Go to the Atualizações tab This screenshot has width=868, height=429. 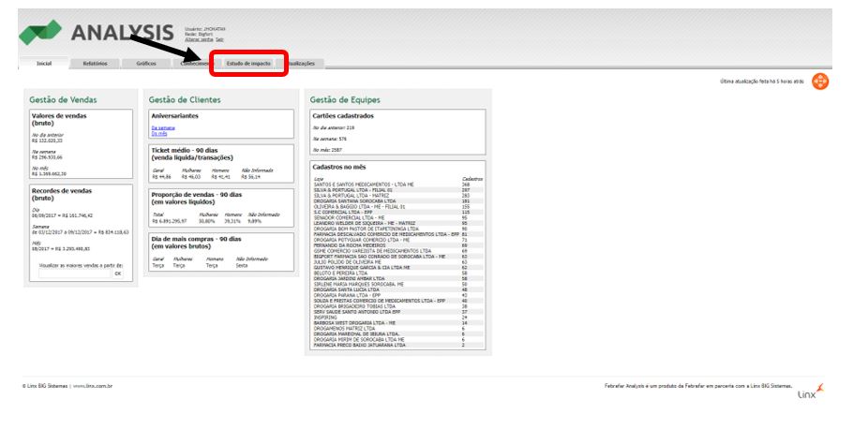[302, 64]
